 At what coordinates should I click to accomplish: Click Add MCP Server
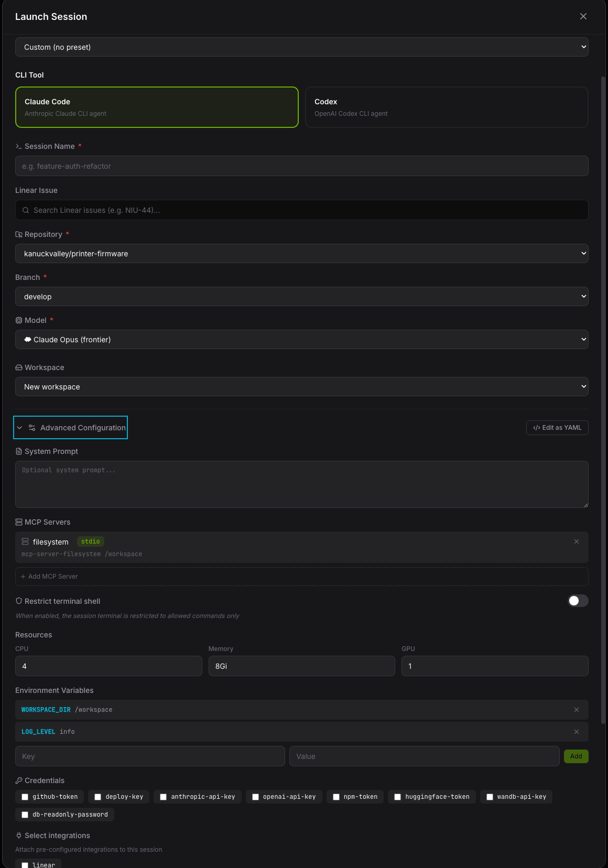(302, 577)
